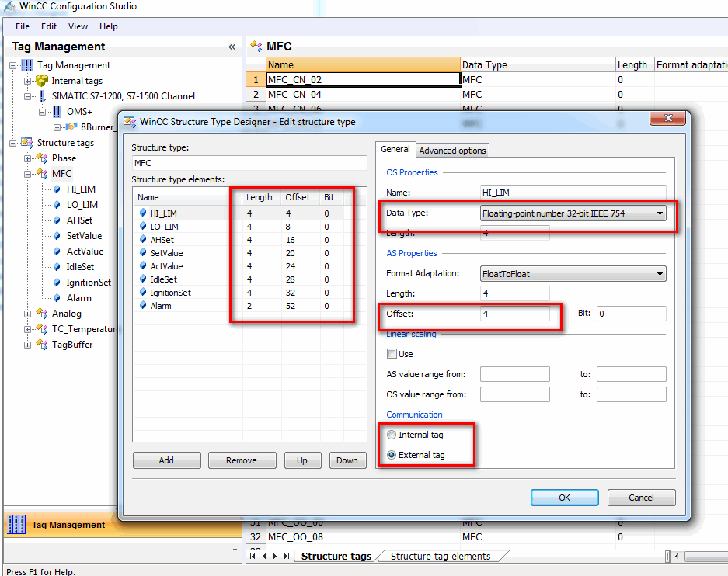Click the TC_Temperature structure type icon

tap(42, 329)
